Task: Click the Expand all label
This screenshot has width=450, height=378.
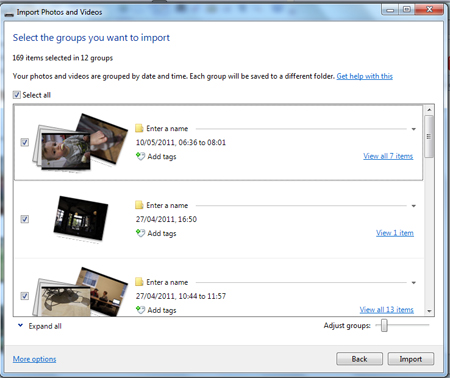Action: [45, 326]
